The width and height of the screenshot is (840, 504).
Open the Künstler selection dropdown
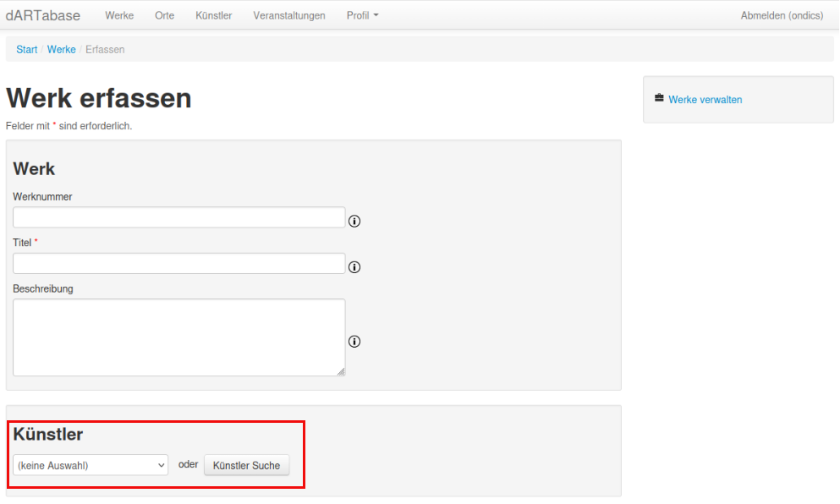tap(91, 465)
